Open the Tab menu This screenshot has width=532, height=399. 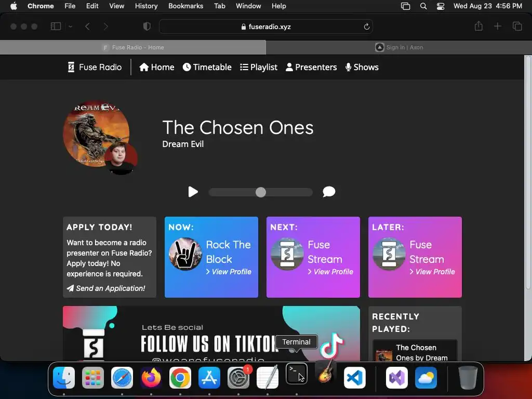coord(220,6)
